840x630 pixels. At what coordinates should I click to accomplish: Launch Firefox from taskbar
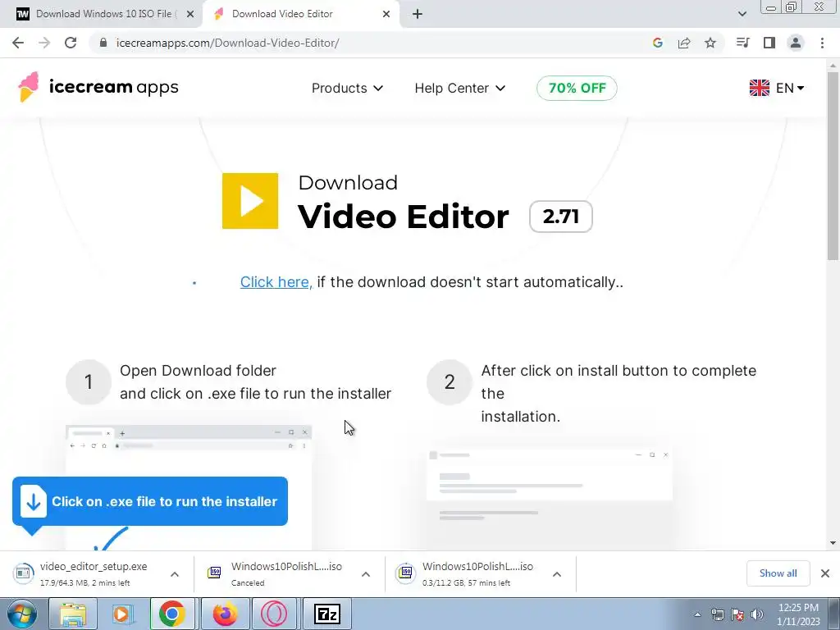[x=225, y=614]
